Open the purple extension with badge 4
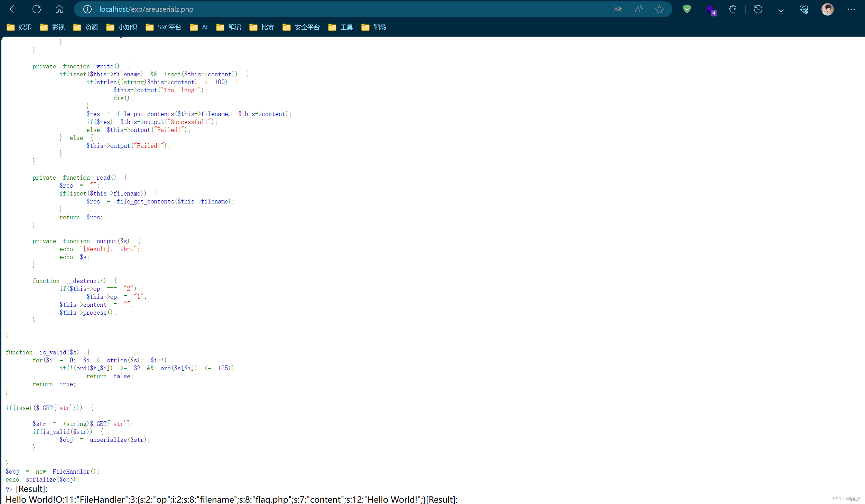Viewport: 865px width, 504px height. click(710, 9)
